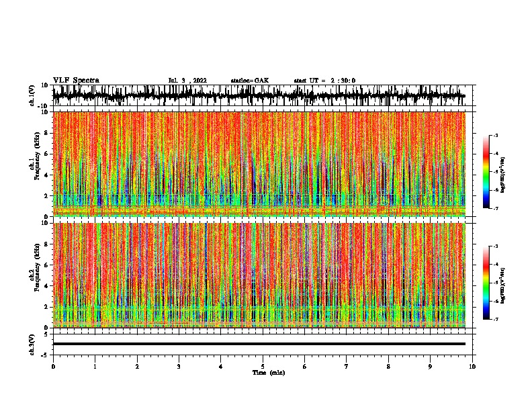
Task: Click the ch.2 spectrogram color scale bar
Action: click(486, 283)
